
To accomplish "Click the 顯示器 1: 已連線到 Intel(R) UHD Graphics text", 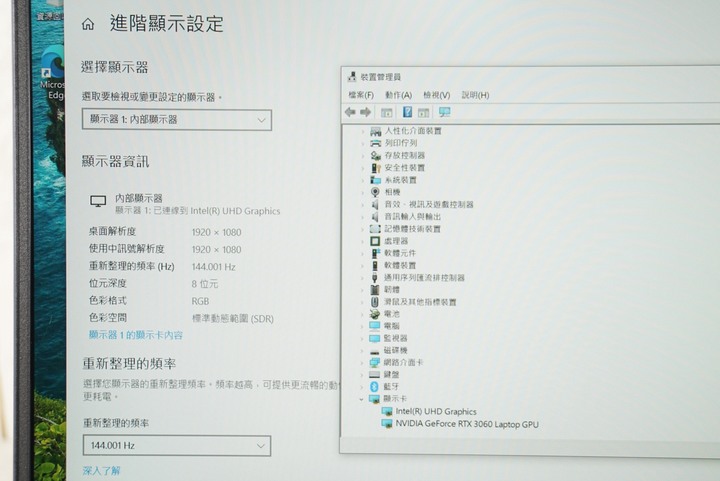I will tap(197, 211).
